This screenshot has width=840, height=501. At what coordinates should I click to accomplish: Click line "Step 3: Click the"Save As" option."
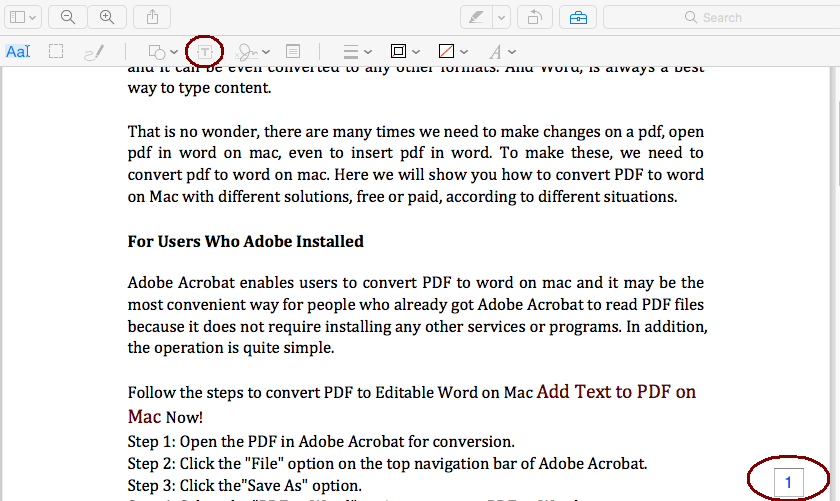coord(244,485)
